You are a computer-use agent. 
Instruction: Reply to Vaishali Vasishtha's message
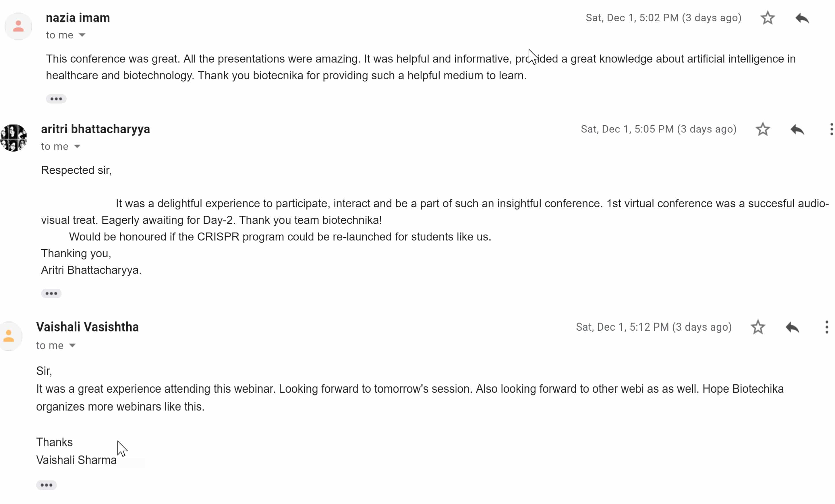tap(793, 327)
